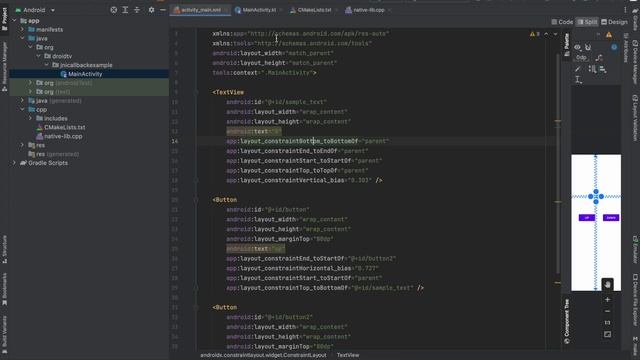Zoom out the layout preview

tap(607, 311)
